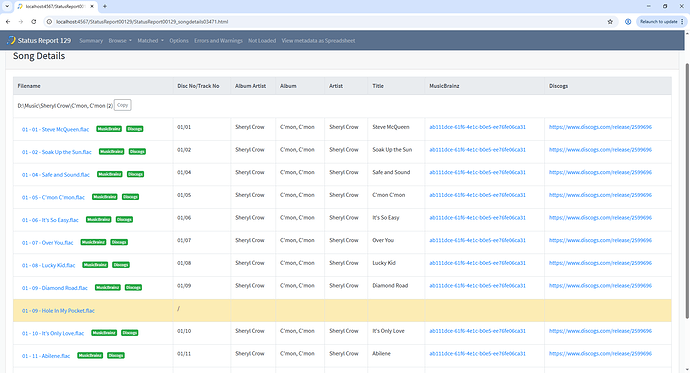Click Discogs badge on Steve McQueen row
Image resolution: width=690 pixels, height=373 pixels.
pos(135,129)
